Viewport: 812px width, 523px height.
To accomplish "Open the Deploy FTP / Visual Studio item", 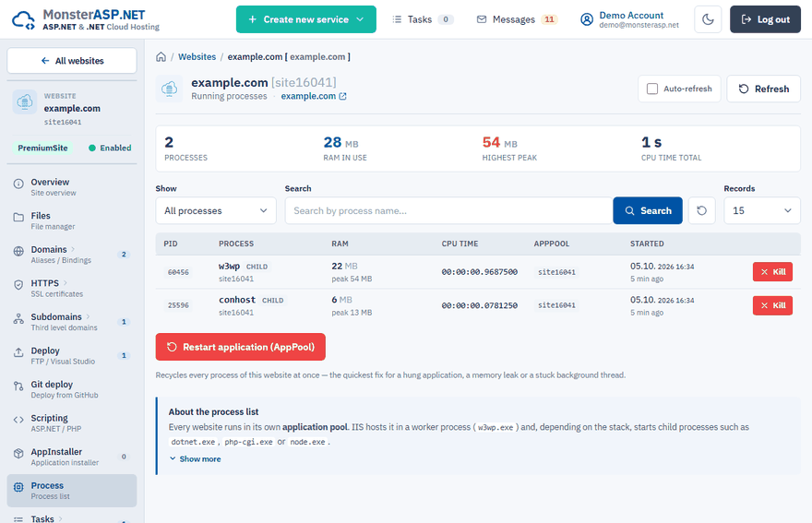I will [x=71, y=356].
